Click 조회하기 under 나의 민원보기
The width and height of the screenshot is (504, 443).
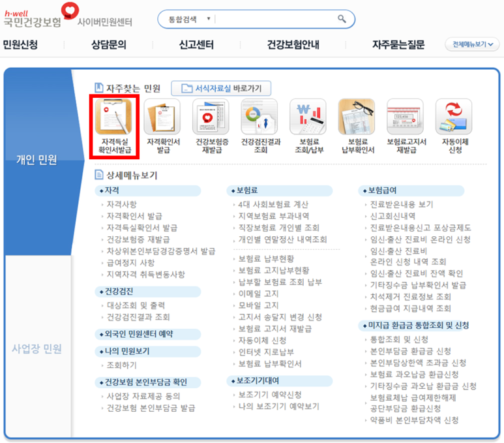click(122, 365)
